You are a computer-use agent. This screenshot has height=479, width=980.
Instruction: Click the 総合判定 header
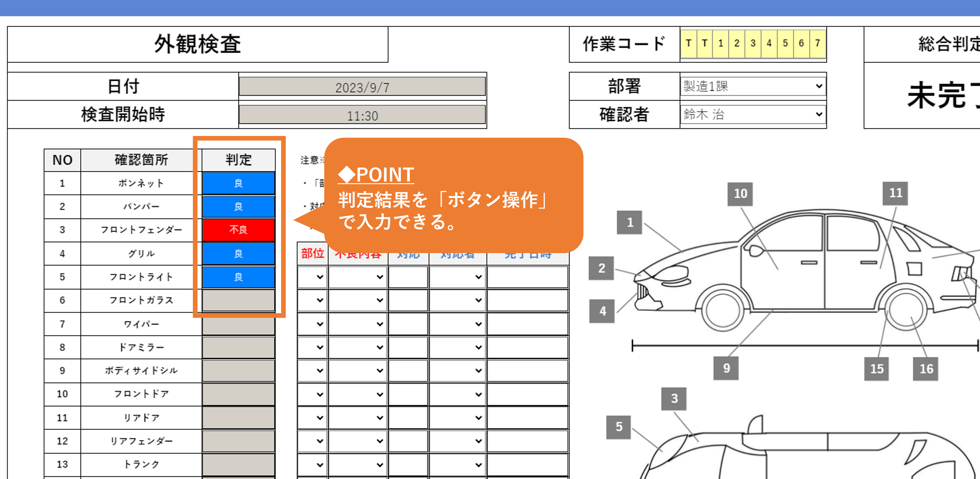click(x=949, y=44)
